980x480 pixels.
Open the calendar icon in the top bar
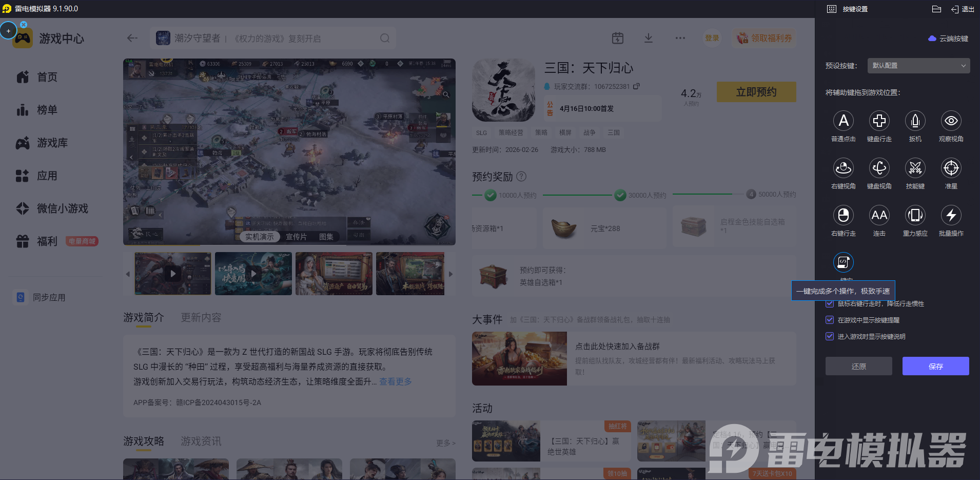coord(618,38)
